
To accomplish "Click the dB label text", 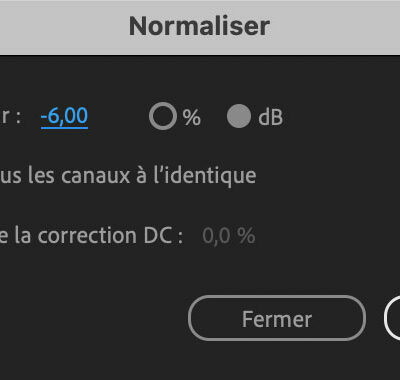I will (x=270, y=117).
